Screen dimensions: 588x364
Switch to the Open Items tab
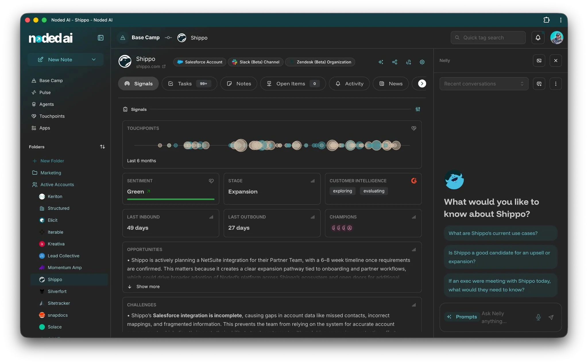coord(293,84)
